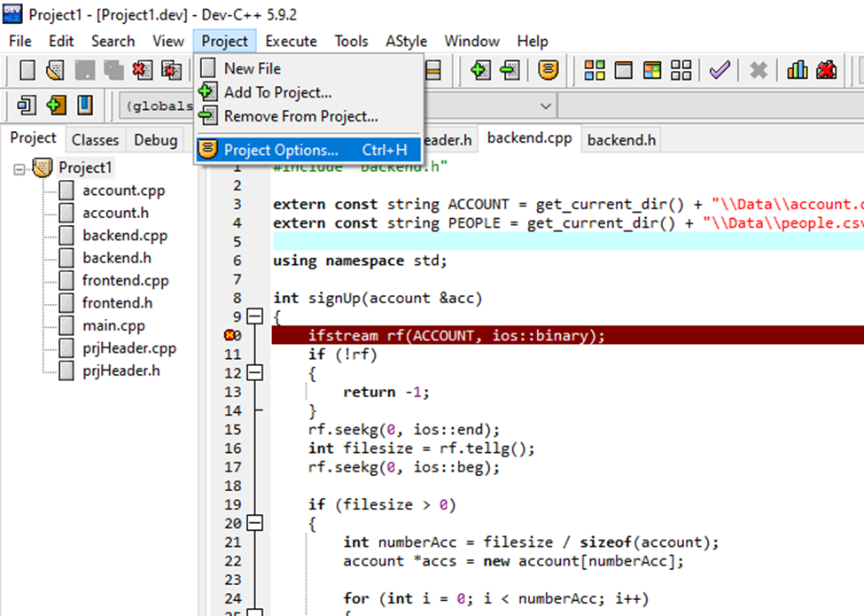Click the 'using namespace std;' code line
864x616 pixels.
click(360, 261)
